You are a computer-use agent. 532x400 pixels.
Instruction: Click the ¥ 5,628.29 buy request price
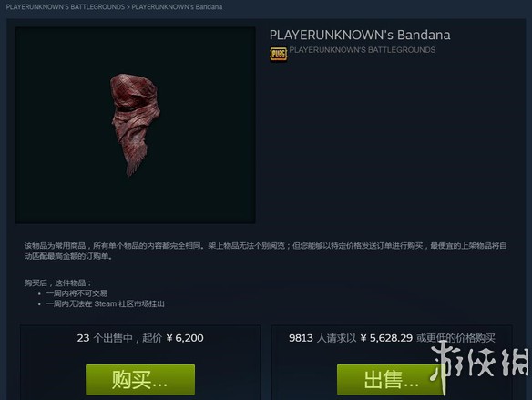click(386, 338)
